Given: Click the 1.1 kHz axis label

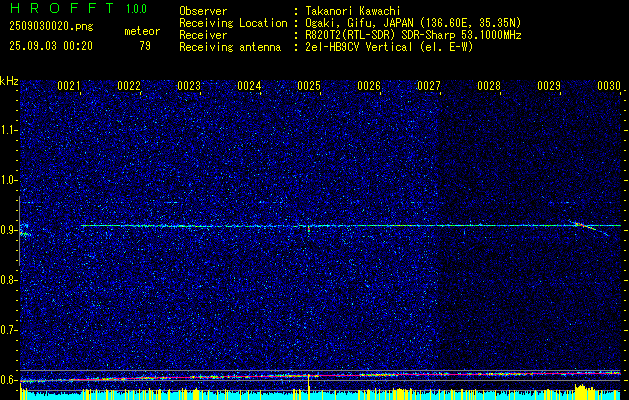Looking at the screenshot, I should click(x=8, y=130).
